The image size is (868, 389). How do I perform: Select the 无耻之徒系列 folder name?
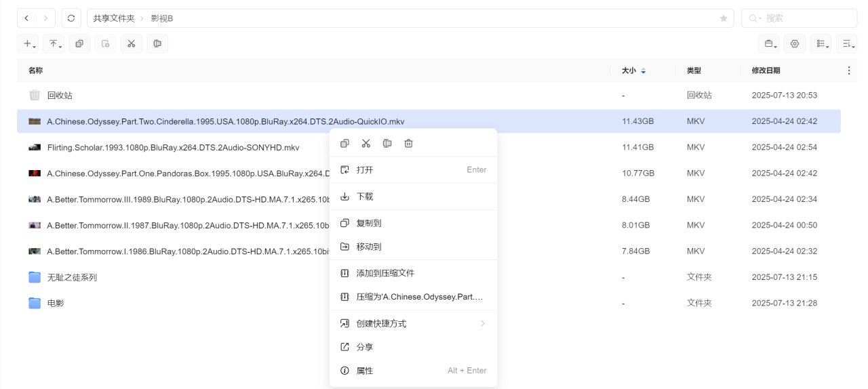(x=72, y=277)
